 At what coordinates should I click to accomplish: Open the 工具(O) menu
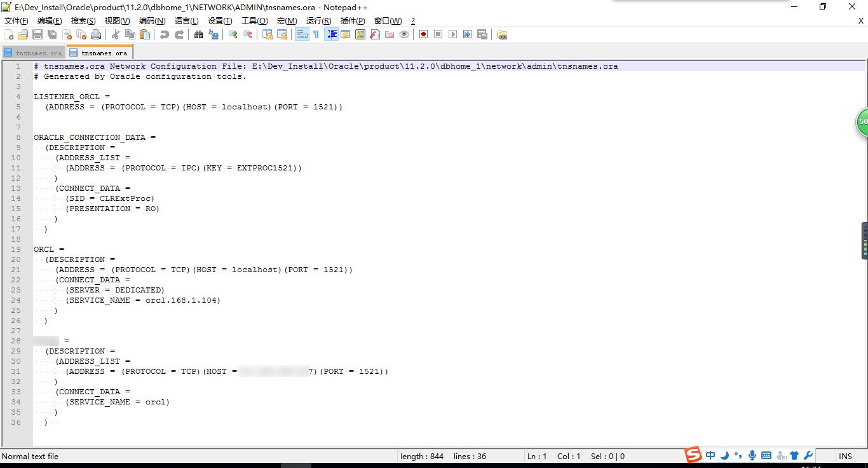(x=255, y=21)
